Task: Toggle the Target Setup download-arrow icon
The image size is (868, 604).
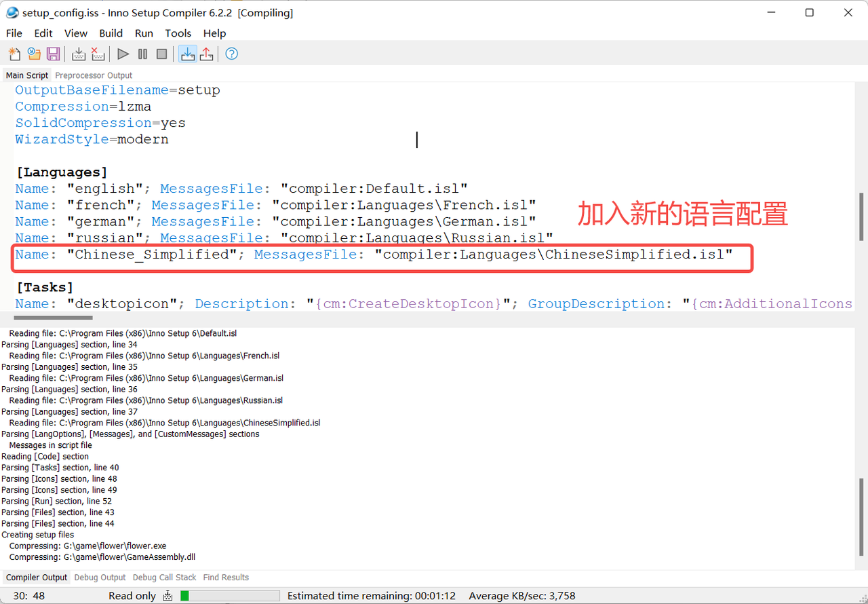Action: [x=188, y=54]
